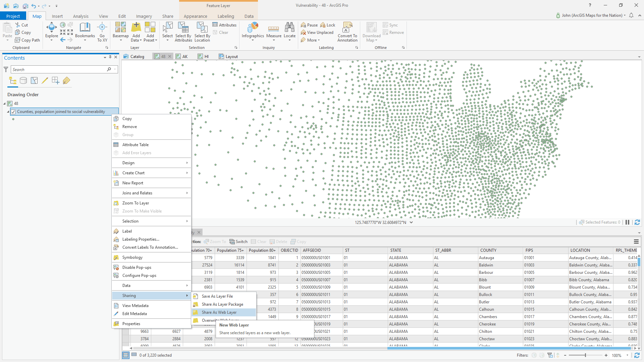Switch to List By Data Source view
The image size is (644, 362).
tap(23, 80)
